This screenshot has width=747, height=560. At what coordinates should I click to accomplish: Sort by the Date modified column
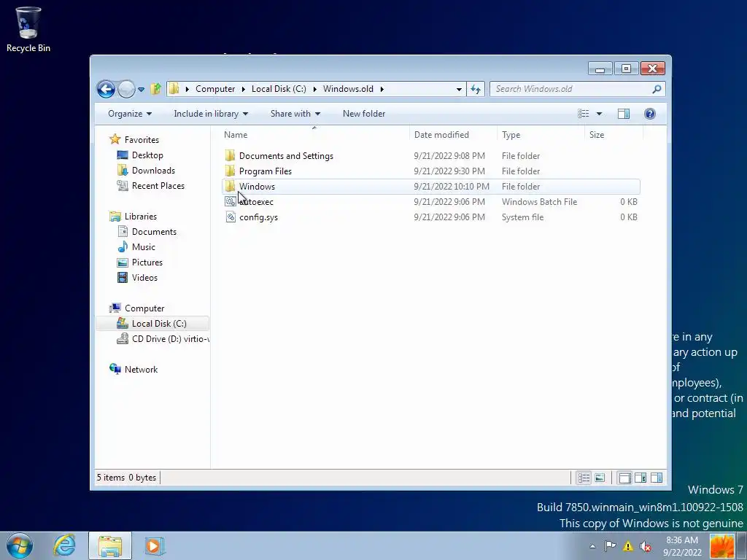click(453, 135)
